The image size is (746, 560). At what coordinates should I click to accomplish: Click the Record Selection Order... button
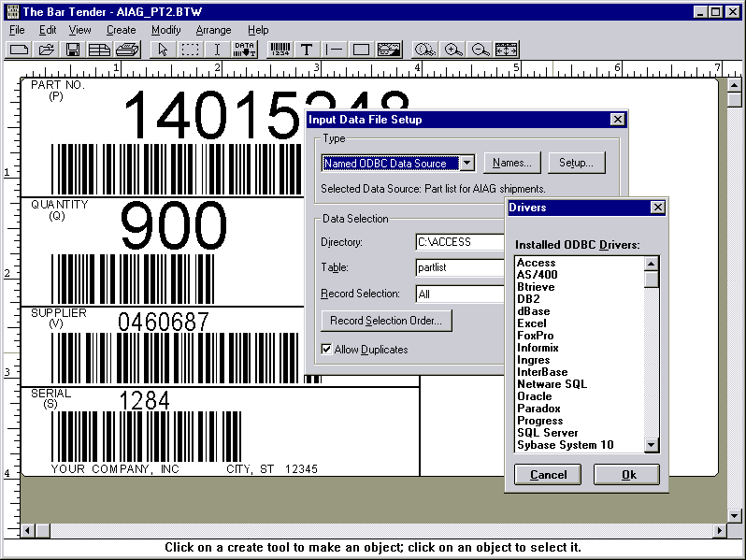pos(386,321)
